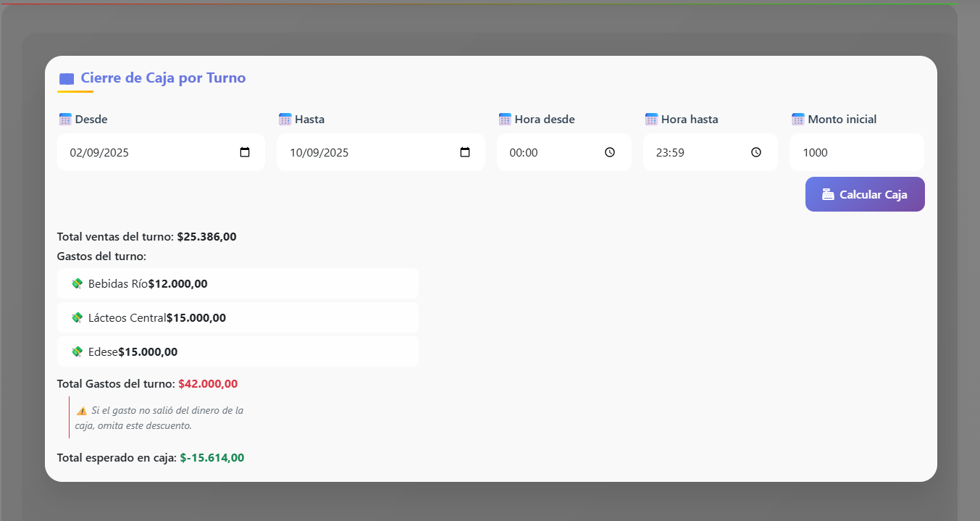Image resolution: width=980 pixels, height=521 pixels.
Task: Focus the Monto inicial input field
Action: (x=856, y=153)
